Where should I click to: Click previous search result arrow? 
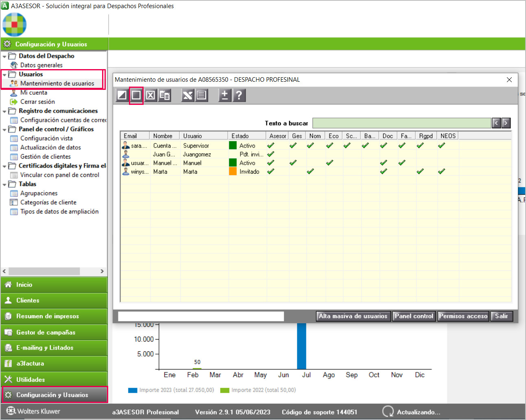tap(496, 123)
